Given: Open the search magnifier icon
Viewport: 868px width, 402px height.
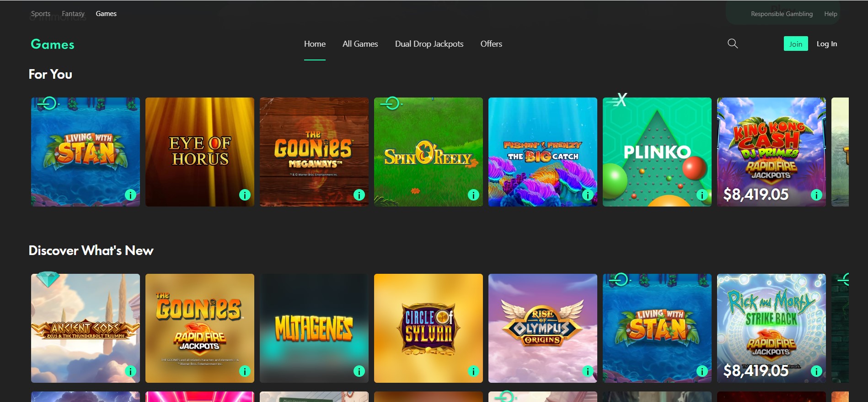Looking at the screenshot, I should [x=733, y=43].
